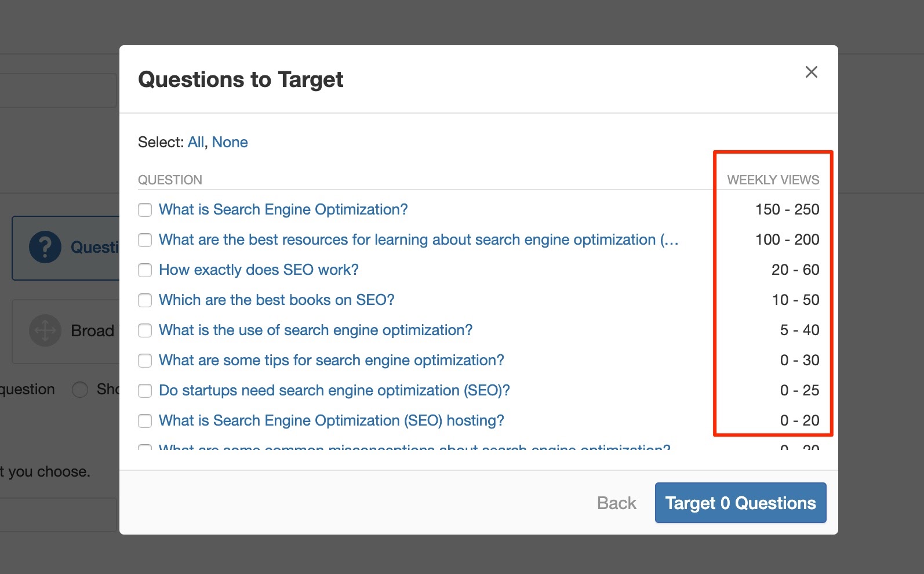This screenshot has height=574, width=924.
Task: Click the Back button
Action: pyautogui.click(x=616, y=503)
